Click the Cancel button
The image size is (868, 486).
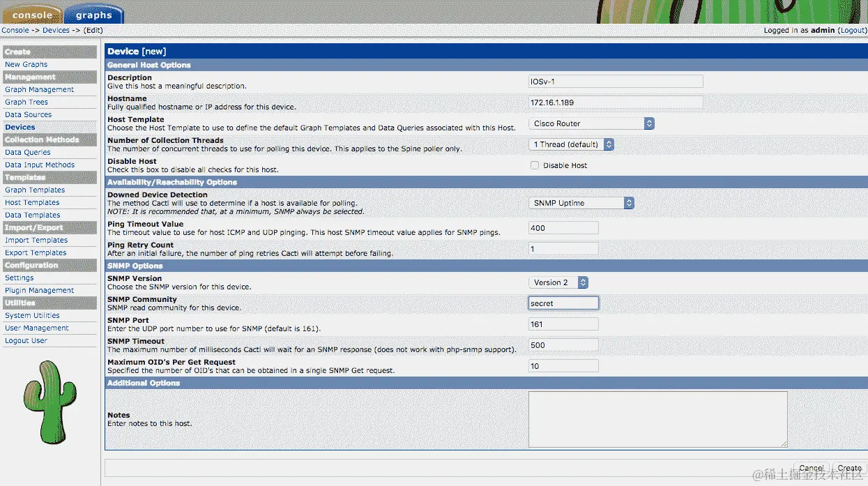[x=812, y=469]
